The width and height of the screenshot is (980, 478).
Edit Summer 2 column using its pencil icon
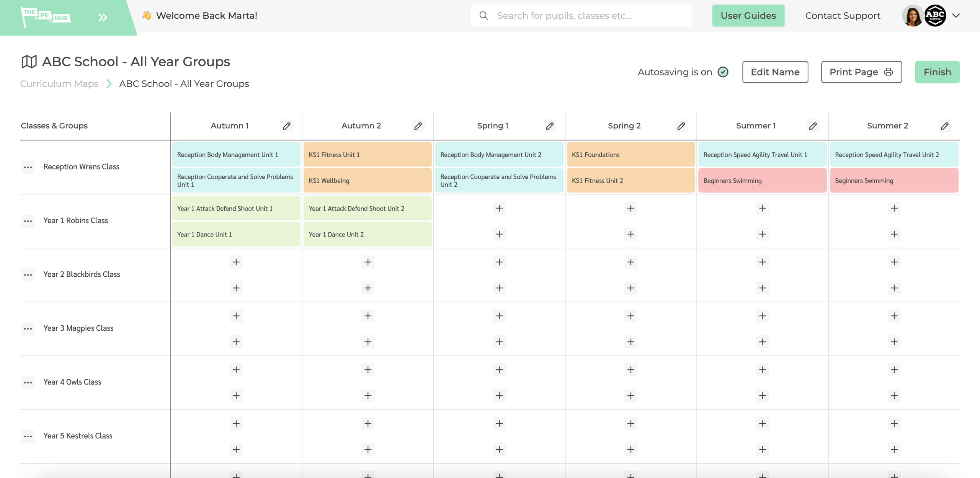point(944,126)
